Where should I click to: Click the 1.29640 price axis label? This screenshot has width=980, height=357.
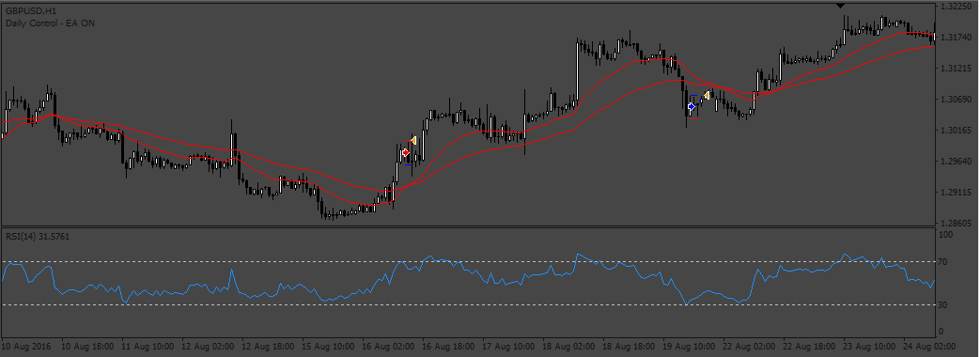[955, 162]
